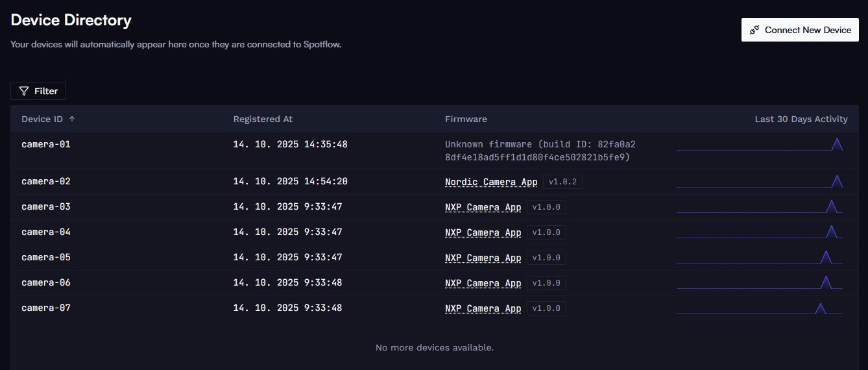Select the Firmware column header
Image resolution: width=868 pixels, height=370 pixels.
[x=466, y=119]
